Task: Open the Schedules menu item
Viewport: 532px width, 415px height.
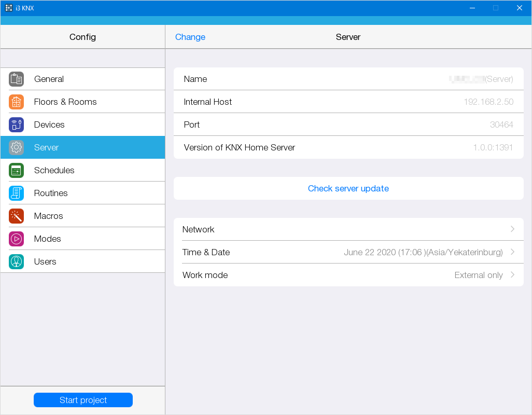Action: pos(54,171)
